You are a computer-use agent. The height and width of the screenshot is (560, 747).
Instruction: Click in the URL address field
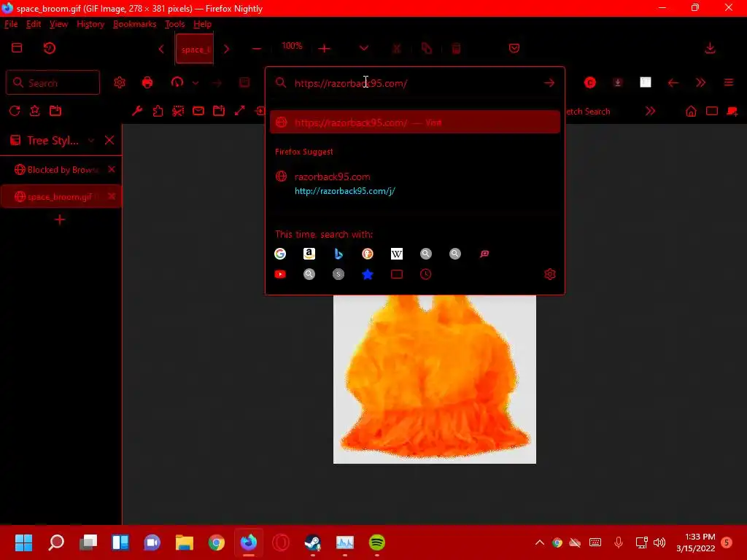click(x=414, y=83)
